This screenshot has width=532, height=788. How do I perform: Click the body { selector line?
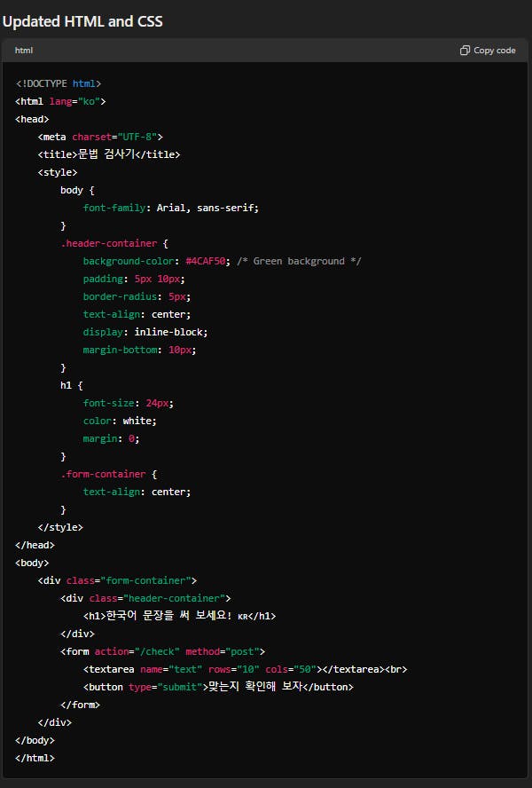point(77,190)
